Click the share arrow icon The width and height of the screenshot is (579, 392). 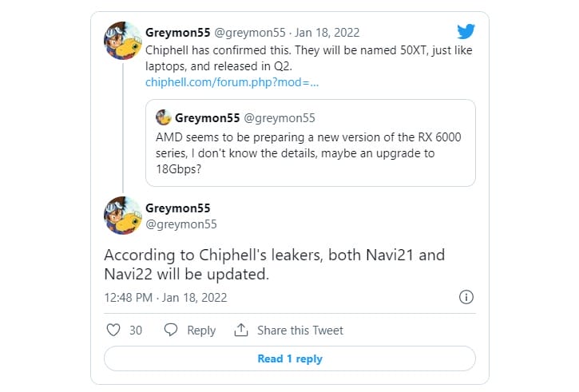click(240, 330)
